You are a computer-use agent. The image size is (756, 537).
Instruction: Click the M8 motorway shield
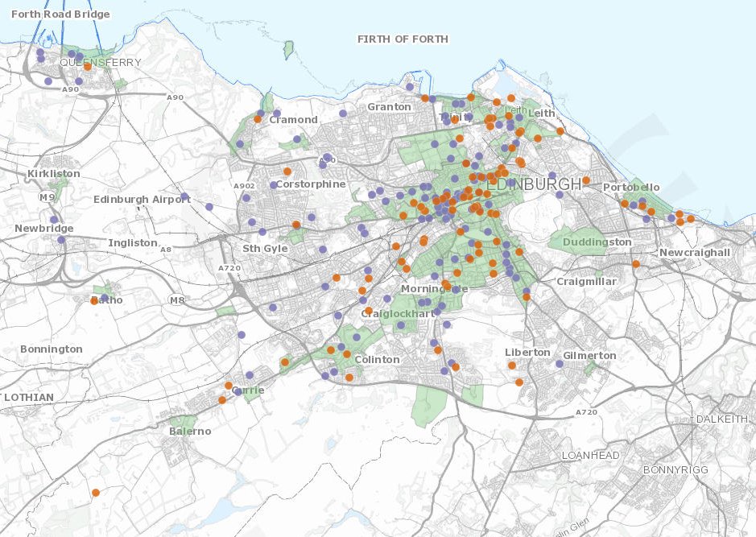point(177,299)
